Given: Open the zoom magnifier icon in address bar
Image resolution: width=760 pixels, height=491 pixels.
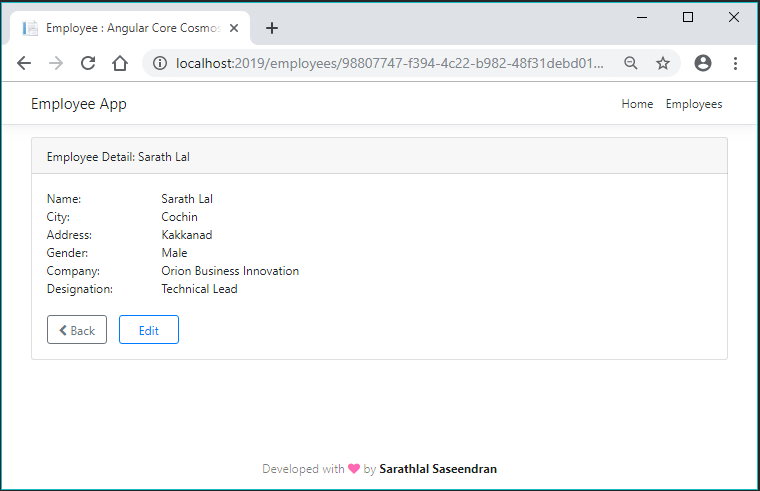Looking at the screenshot, I should pos(631,63).
